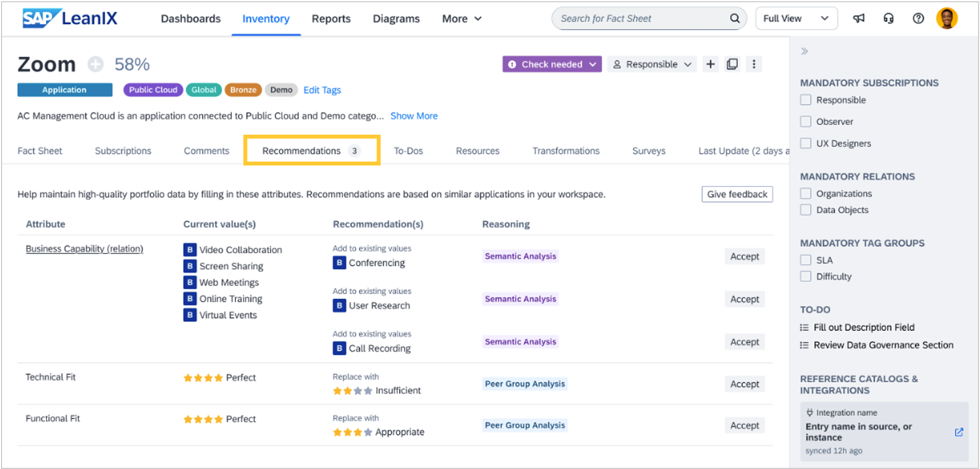Tick the Data Objects relation checkbox

pyautogui.click(x=805, y=210)
